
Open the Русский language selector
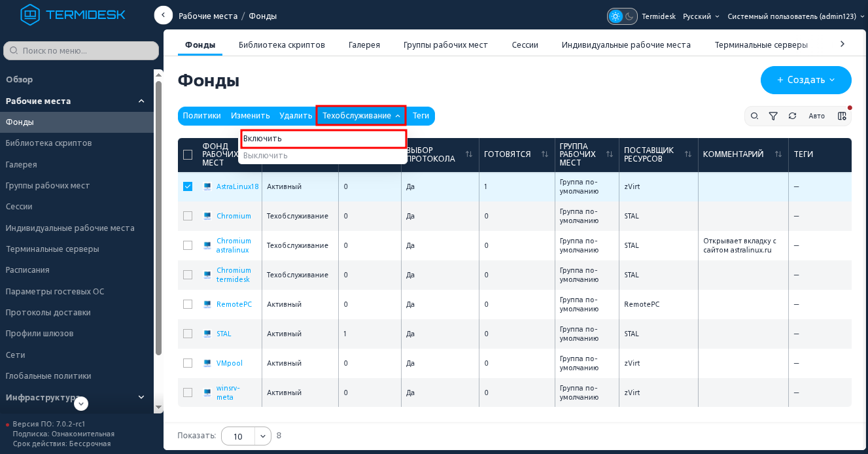pyautogui.click(x=701, y=16)
